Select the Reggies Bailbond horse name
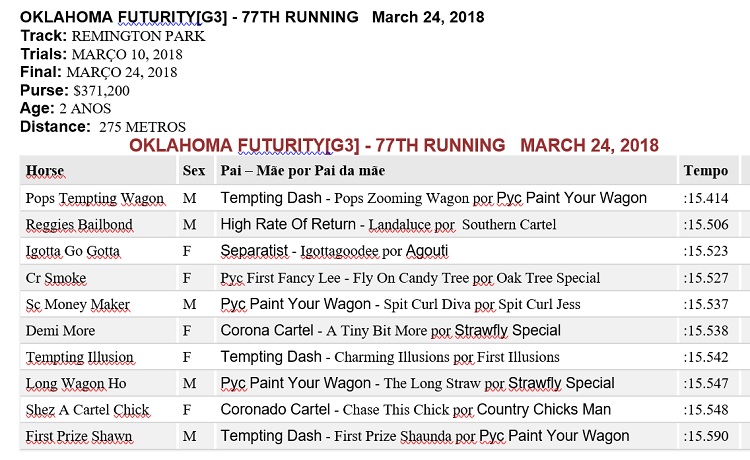 [x=79, y=225]
